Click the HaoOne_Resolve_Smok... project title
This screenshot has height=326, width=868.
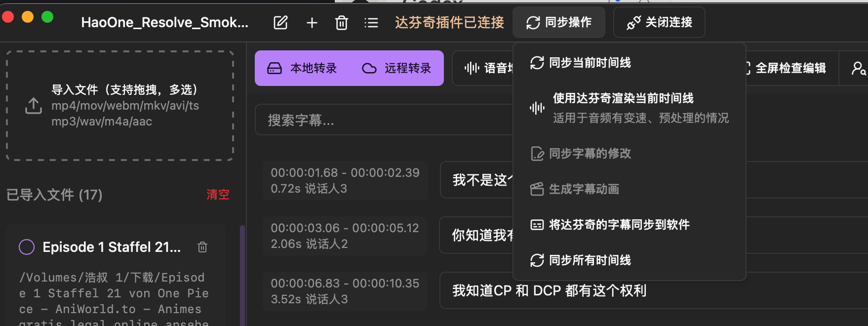point(165,23)
